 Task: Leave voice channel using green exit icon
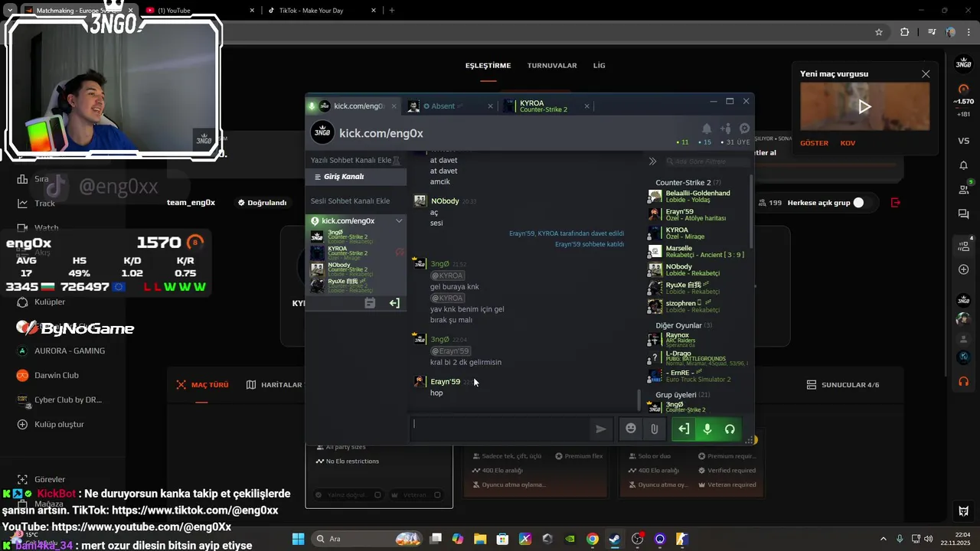(x=684, y=429)
